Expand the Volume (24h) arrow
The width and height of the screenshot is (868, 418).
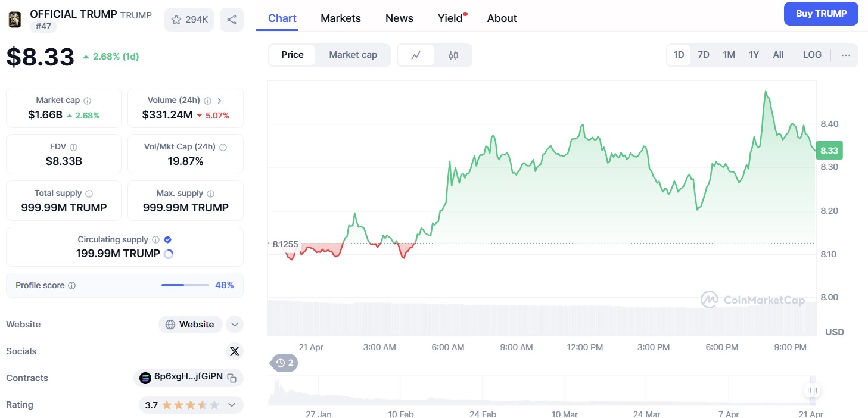point(219,101)
